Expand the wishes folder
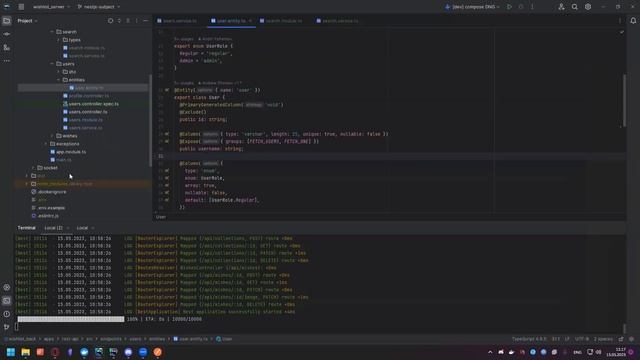 [x=52, y=136]
